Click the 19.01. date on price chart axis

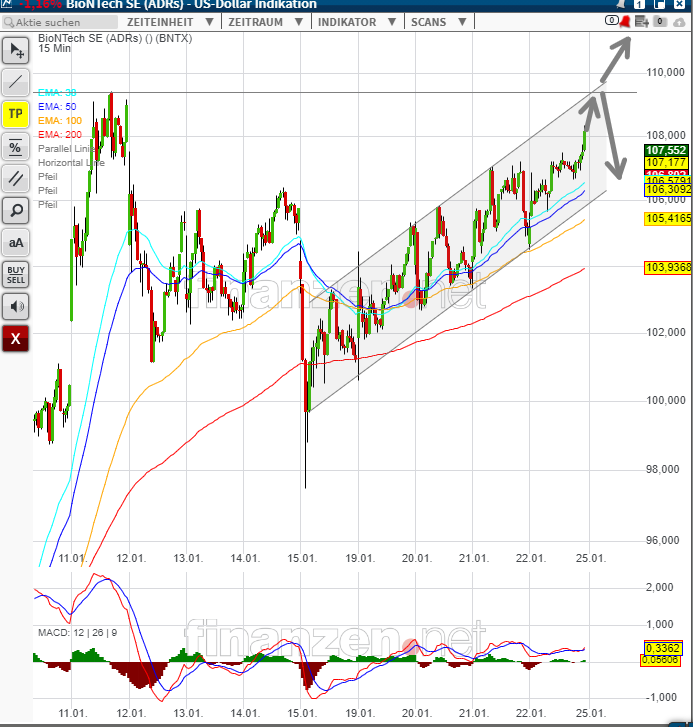pos(360,558)
